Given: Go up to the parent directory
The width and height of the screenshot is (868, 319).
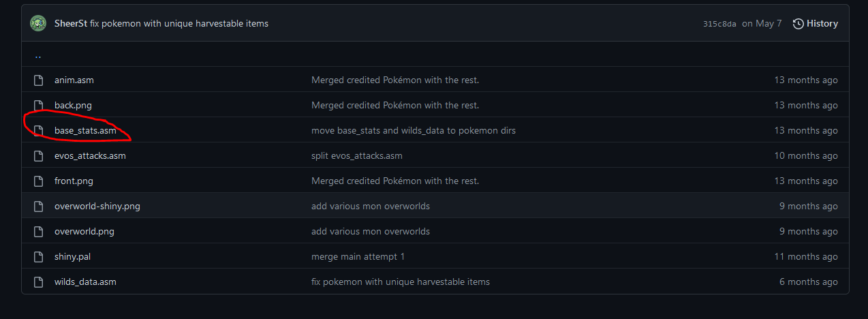Looking at the screenshot, I should 38,55.
